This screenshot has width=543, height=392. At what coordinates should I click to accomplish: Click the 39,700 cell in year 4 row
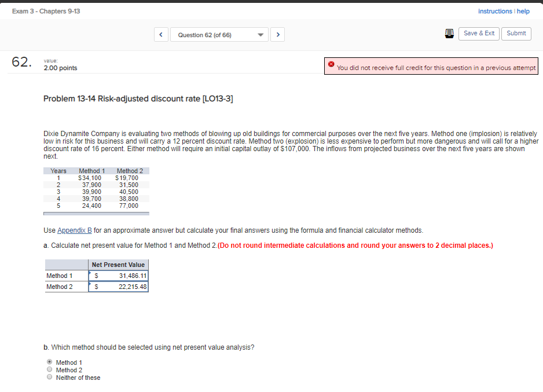pyautogui.click(x=92, y=199)
